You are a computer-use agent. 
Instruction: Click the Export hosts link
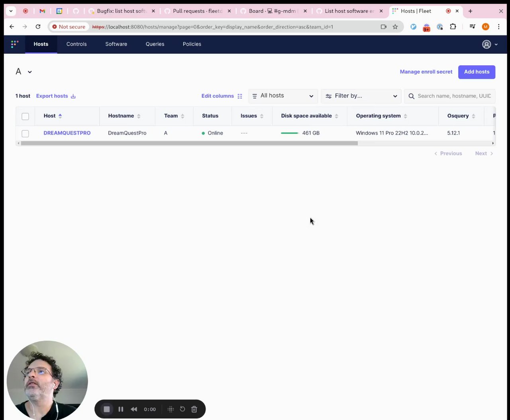coord(56,96)
